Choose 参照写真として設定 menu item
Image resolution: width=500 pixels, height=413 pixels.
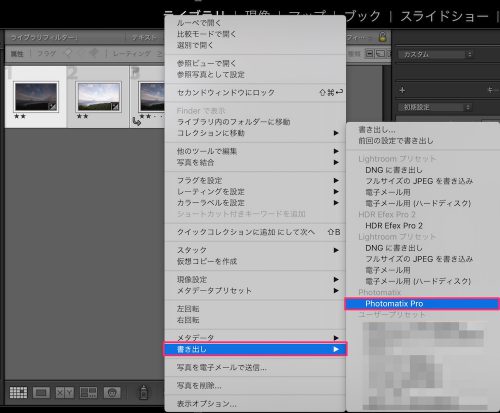[255, 75]
